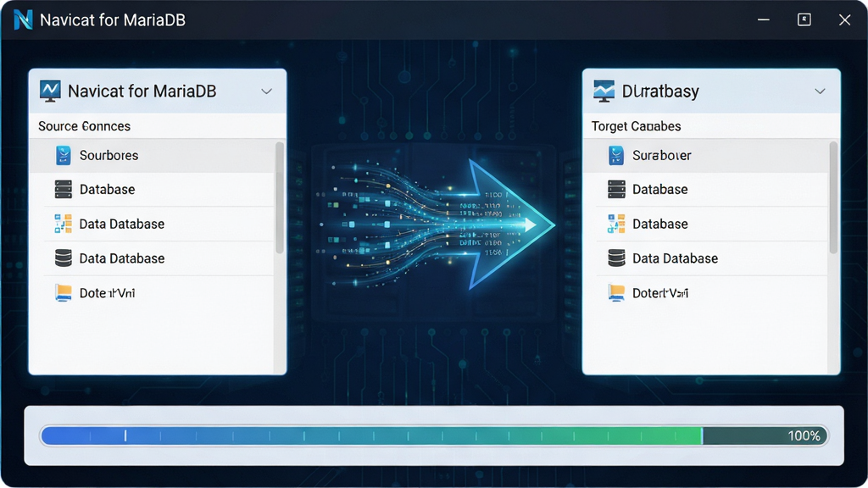Click the Suraboter row icon
This screenshot has height=488, width=868.
[x=616, y=156]
